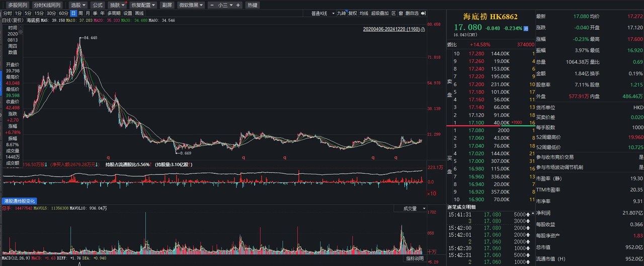Toggle the 九转 indicator

(x=342, y=13)
